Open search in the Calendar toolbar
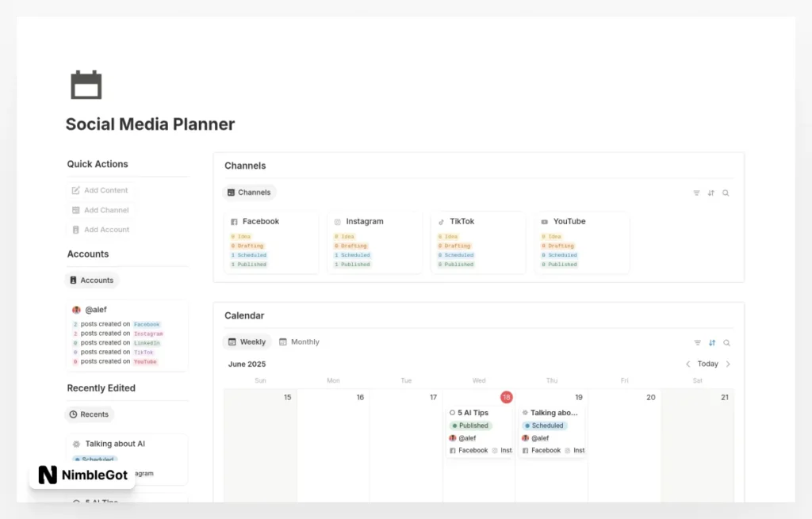 tap(726, 342)
